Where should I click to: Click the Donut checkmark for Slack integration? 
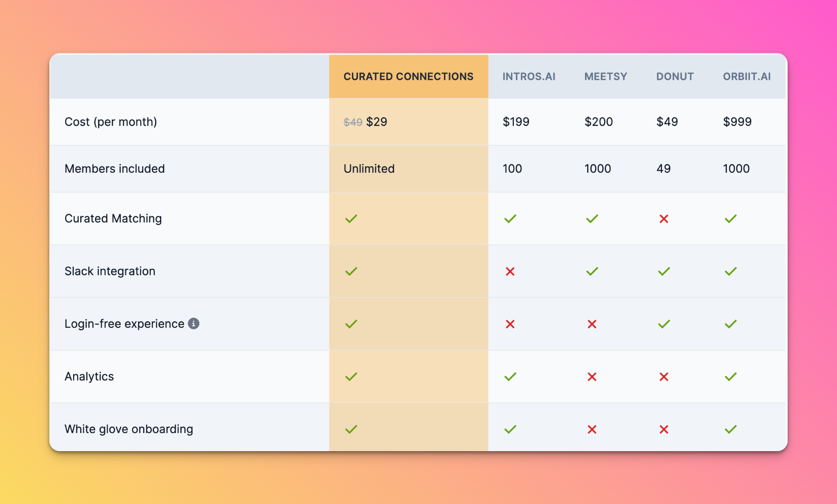tap(664, 271)
